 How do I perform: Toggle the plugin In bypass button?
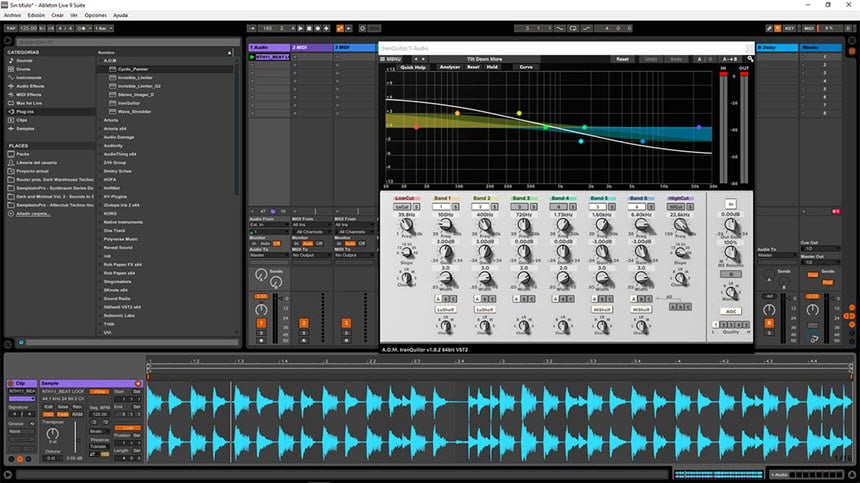click(x=731, y=204)
